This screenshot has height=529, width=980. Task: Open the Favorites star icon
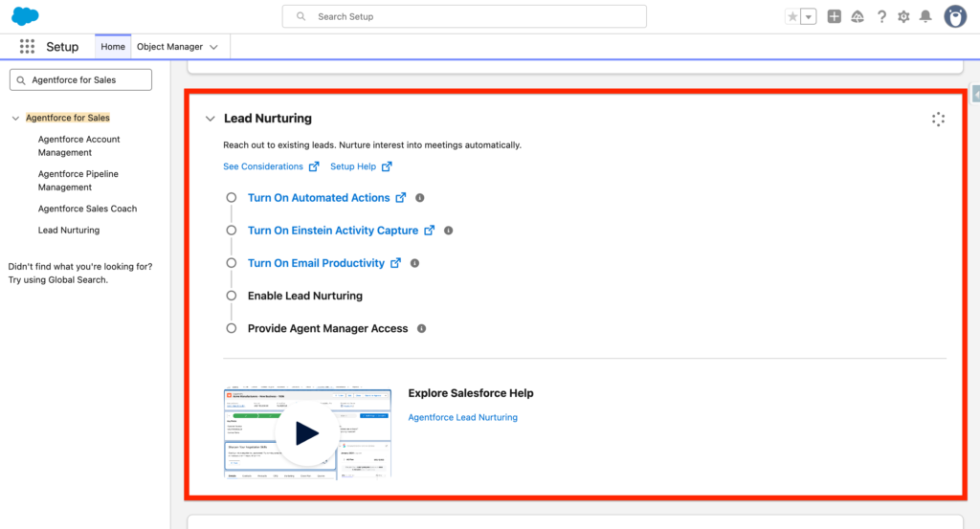(792, 16)
